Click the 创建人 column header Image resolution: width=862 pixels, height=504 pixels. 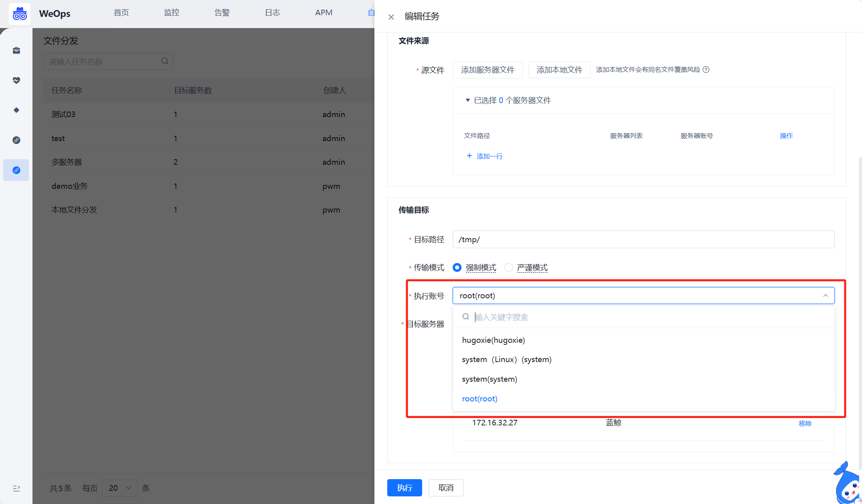coord(335,90)
